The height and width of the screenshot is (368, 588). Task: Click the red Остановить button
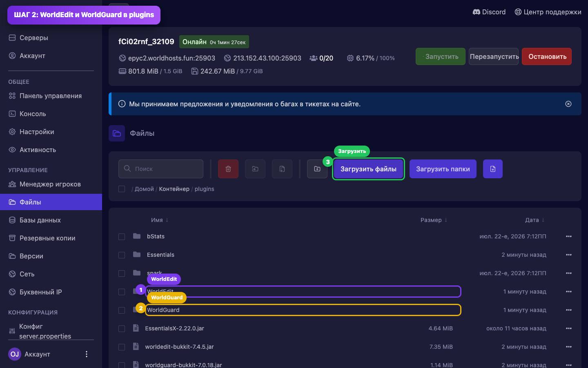click(x=547, y=56)
